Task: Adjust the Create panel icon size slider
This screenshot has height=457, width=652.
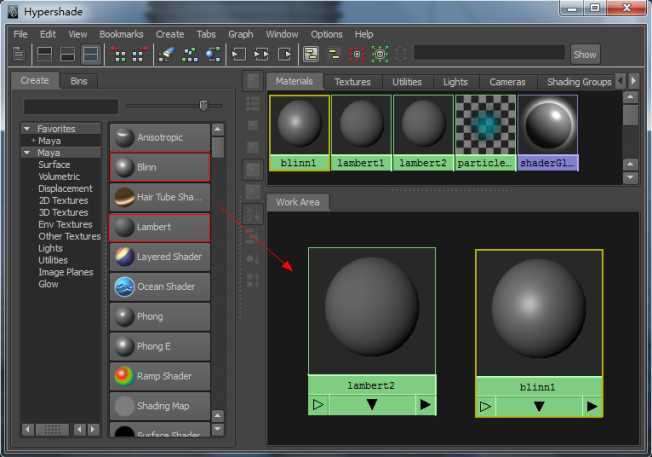Action: [x=204, y=105]
